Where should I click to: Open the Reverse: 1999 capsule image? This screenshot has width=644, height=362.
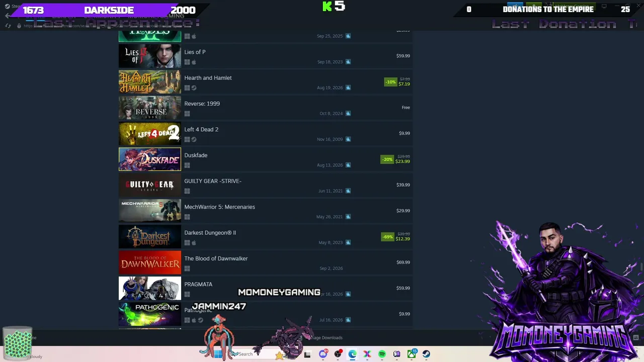coord(150,108)
